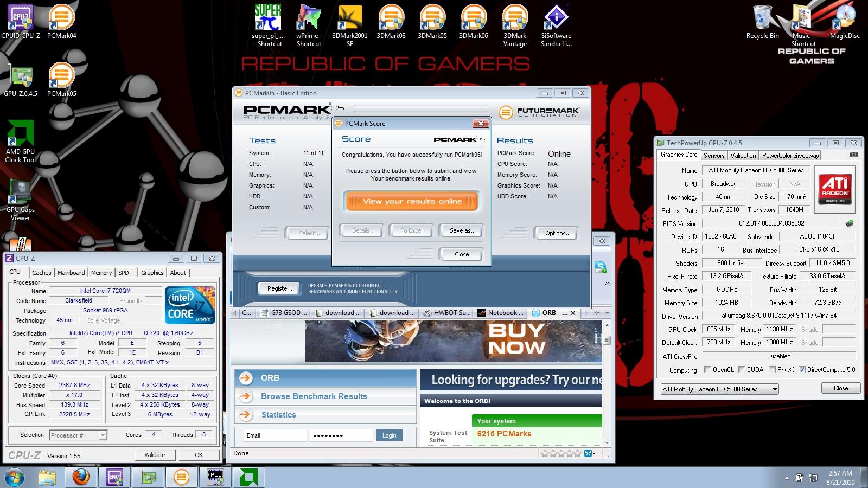Switch to PCMark05 in the taskbar
Image resolution: width=868 pixels, height=488 pixels.
[x=181, y=477]
